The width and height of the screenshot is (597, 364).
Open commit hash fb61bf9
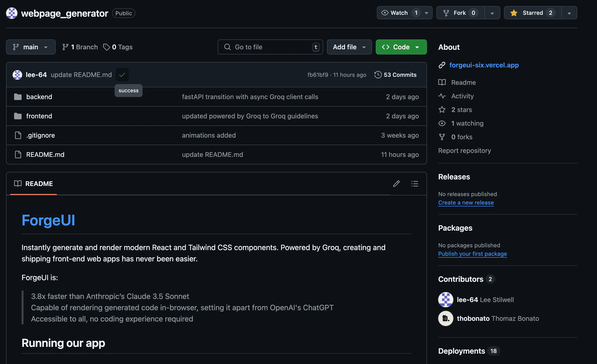click(318, 75)
